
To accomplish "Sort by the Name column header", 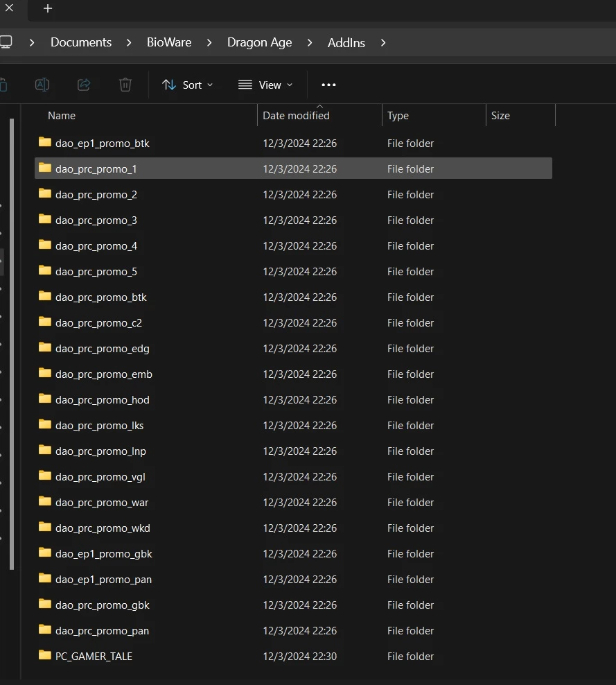I will pyautogui.click(x=62, y=116).
